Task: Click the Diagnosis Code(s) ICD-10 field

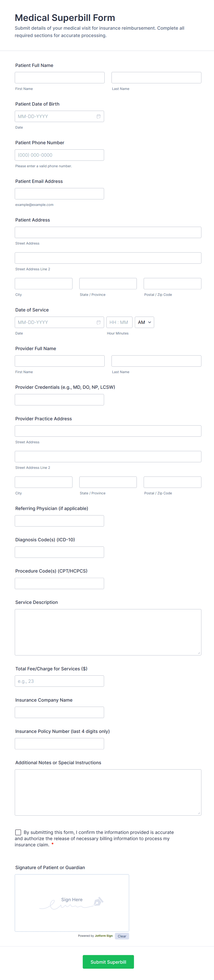Action: pos(59,552)
